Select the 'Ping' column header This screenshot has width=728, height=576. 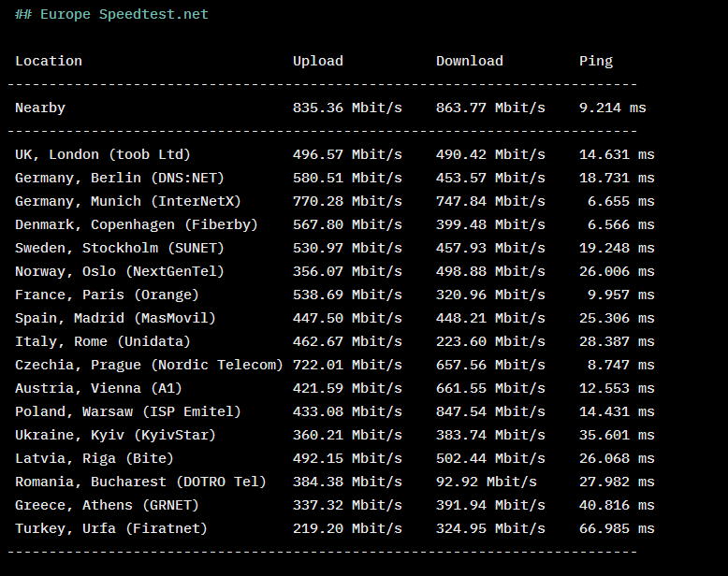pos(596,61)
